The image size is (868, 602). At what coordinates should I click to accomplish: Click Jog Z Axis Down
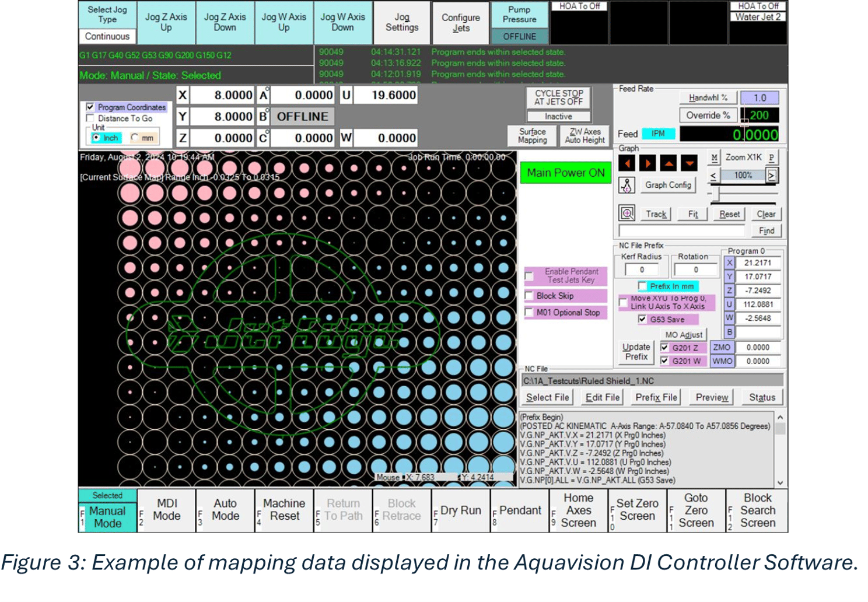(x=225, y=22)
